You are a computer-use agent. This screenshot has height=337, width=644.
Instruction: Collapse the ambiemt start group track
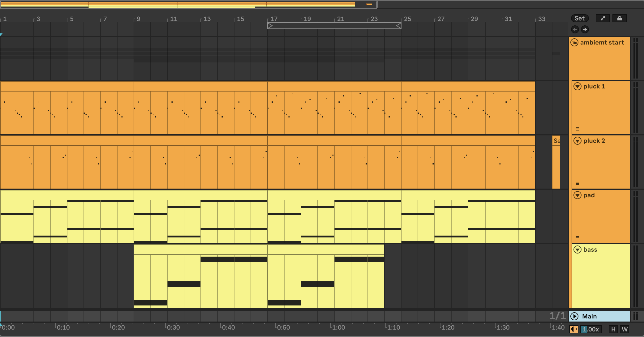click(574, 42)
